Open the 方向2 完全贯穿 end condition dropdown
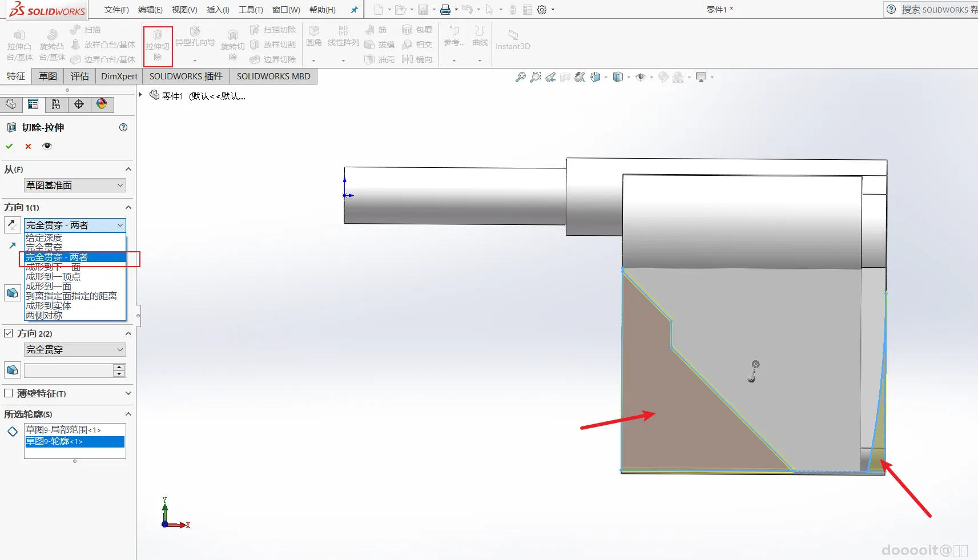Image resolution: width=978 pixels, height=560 pixels. click(75, 350)
